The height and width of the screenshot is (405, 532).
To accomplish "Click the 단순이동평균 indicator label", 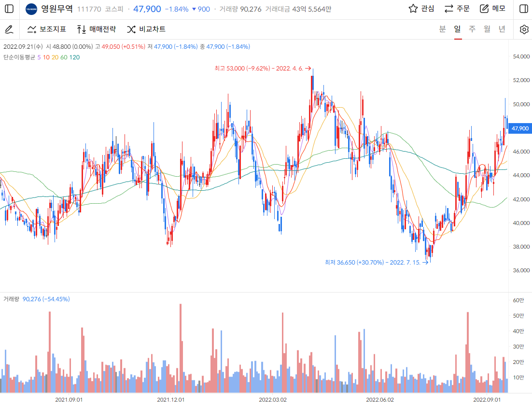I will [19, 57].
